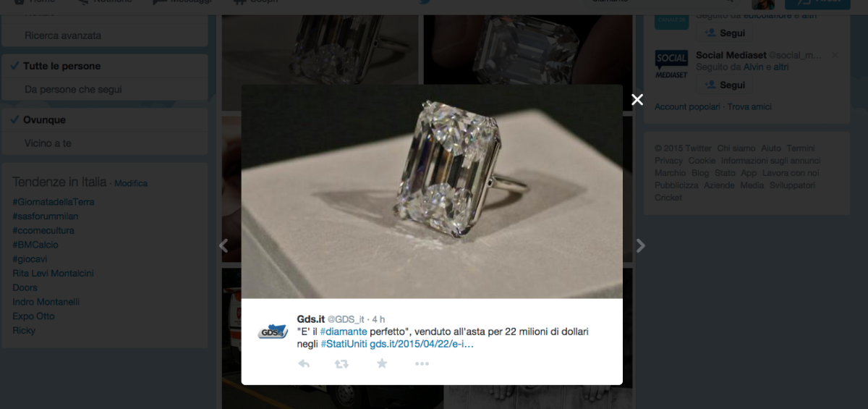
Task: Dismiss the Social Mediaset follow suggestion
Action: click(835, 55)
